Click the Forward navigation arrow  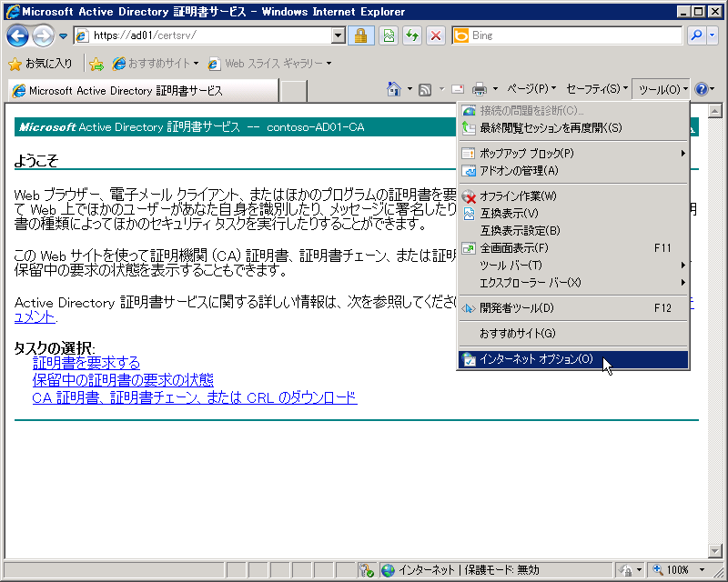[x=43, y=35]
